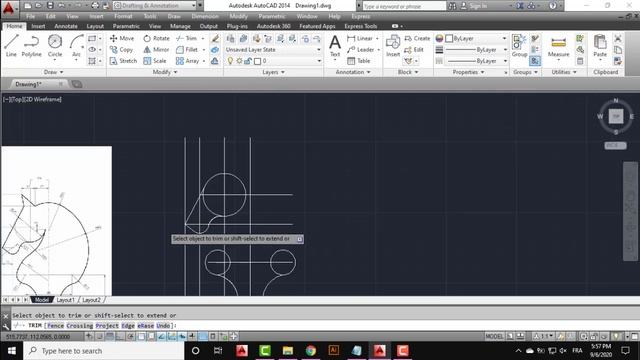The image size is (640, 360).
Task: Select the Circle tool
Action: [x=55, y=46]
